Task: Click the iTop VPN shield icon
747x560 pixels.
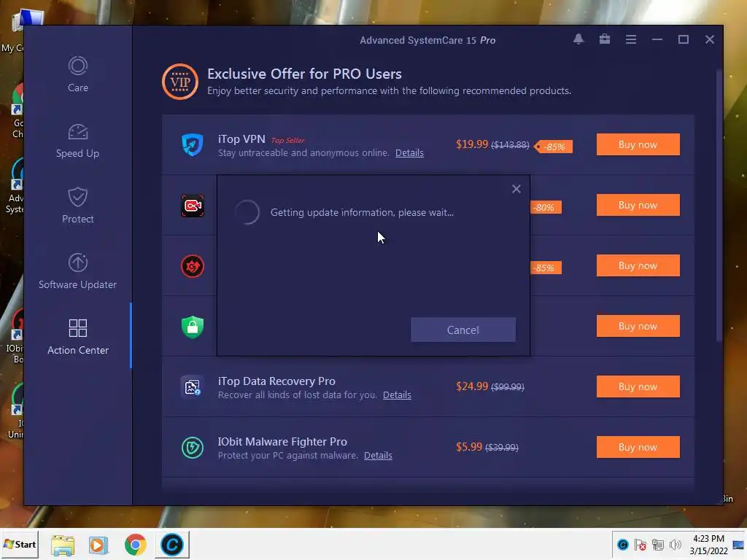Action: [x=193, y=145]
